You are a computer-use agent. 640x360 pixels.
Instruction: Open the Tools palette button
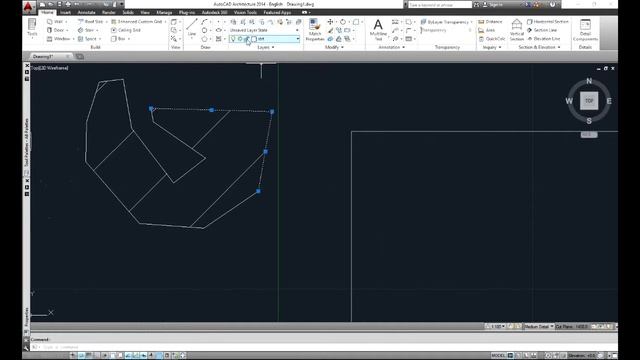point(32,28)
